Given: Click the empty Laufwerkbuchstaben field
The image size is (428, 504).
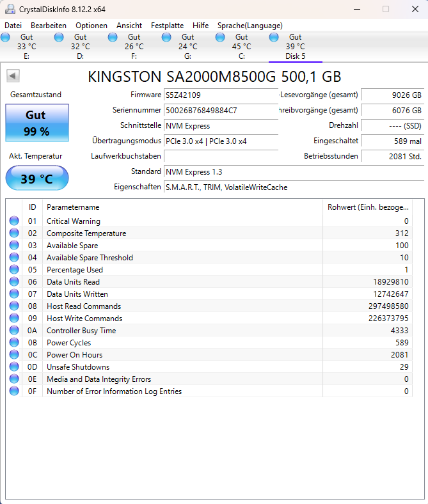Looking at the screenshot, I should [221, 157].
